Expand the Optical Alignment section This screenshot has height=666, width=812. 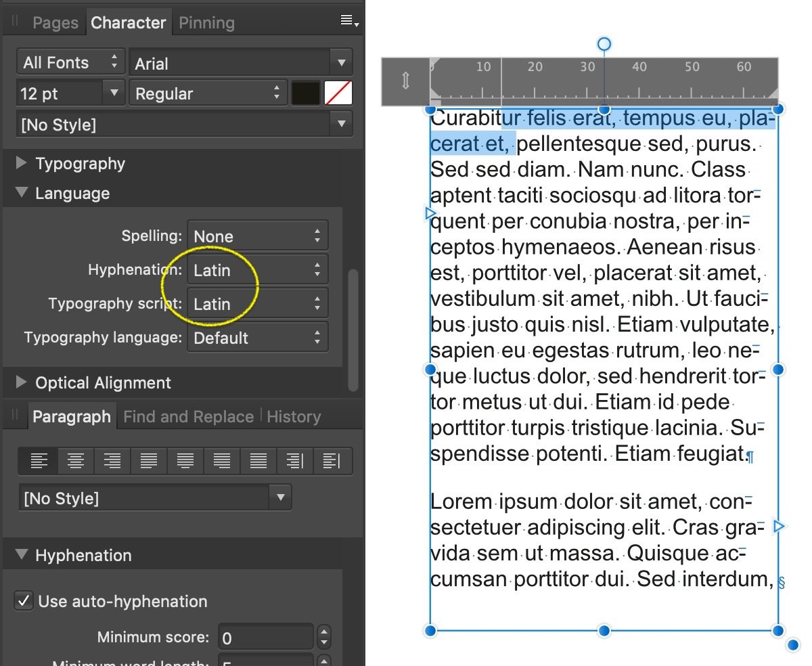pos(22,383)
